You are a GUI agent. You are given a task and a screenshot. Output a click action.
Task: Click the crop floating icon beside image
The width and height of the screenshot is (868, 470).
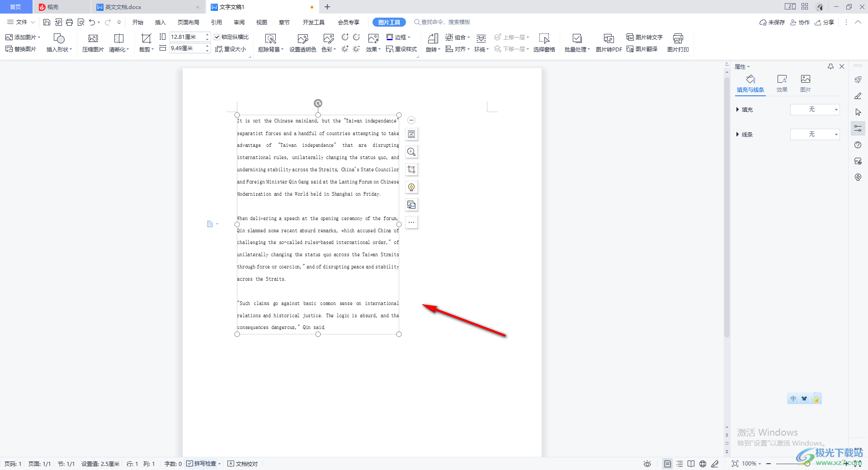411,169
